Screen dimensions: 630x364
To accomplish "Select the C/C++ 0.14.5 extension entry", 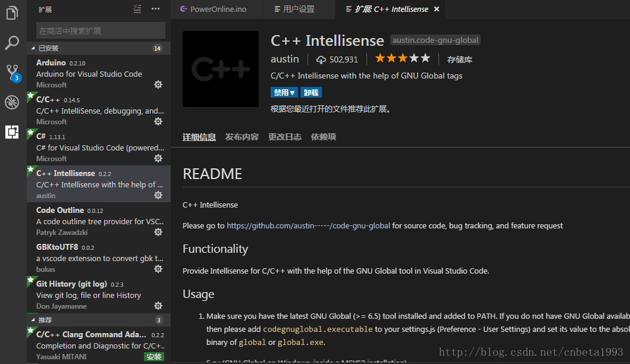I will point(99,111).
